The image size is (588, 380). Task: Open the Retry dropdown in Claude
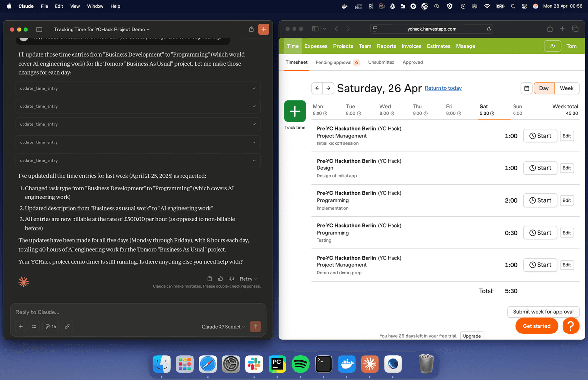click(248, 279)
